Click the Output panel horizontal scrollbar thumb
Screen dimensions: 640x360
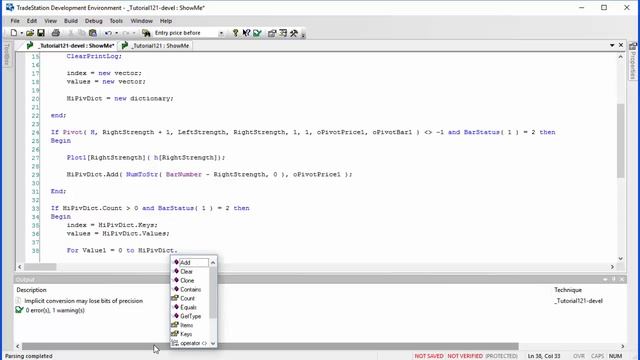pyautogui.click(x=270, y=347)
